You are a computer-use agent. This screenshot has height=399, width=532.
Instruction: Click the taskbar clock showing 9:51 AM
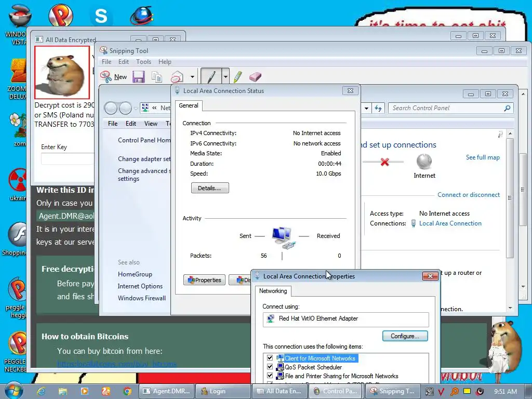505,391
